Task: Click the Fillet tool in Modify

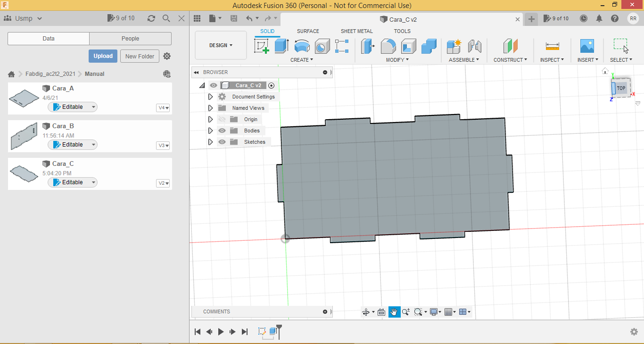Action: click(x=388, y=46)
